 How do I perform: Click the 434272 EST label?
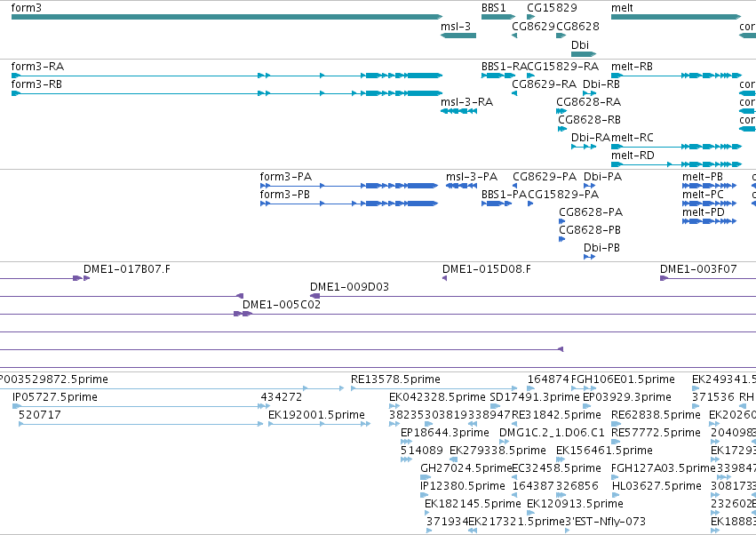tap(281, 397)
